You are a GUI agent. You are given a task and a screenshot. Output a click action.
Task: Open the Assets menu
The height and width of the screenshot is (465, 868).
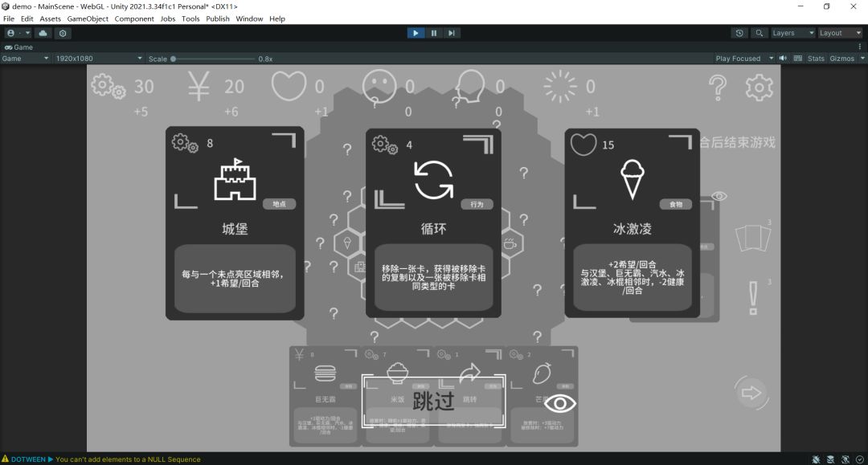pyautogui.click(x=51, y=18)
